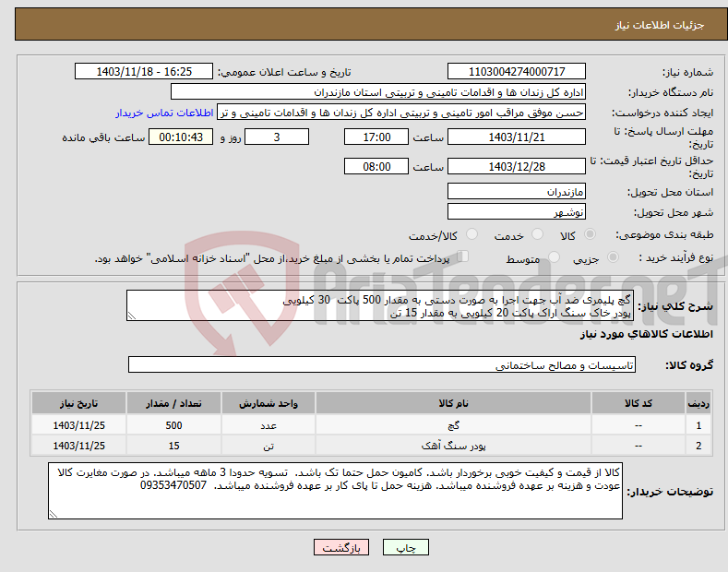Click the واحد شمارش column header

(269, 403)
